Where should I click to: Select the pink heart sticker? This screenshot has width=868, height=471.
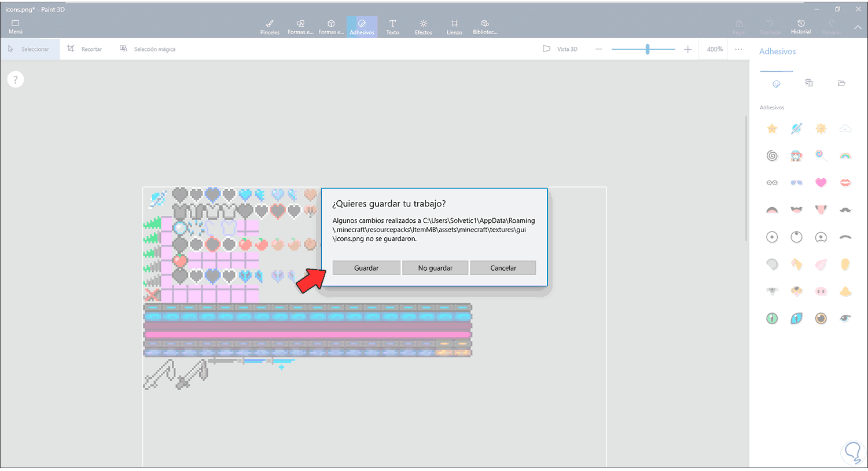click(x=821, y=183)
